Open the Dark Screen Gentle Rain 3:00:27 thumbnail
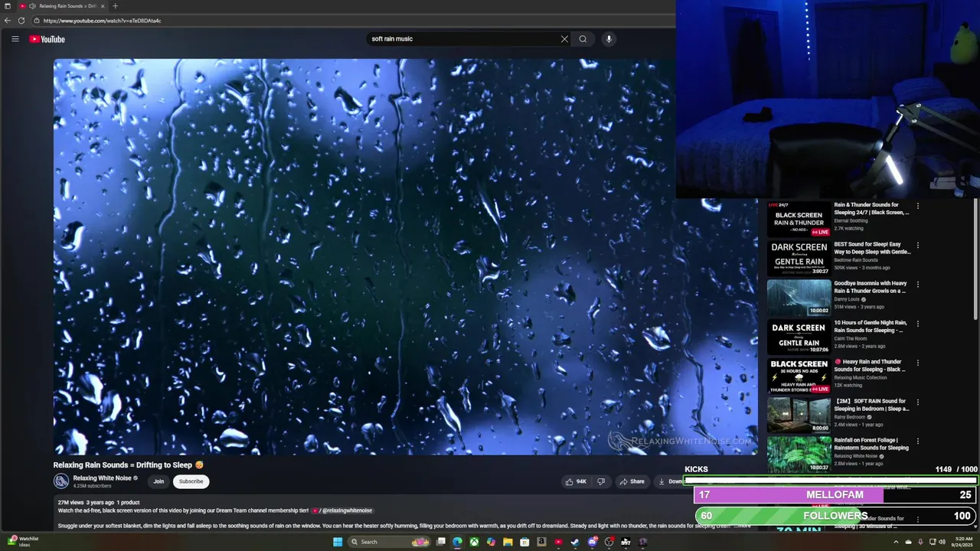The height and width of the screenshot is (551, 980). [799, 258]
